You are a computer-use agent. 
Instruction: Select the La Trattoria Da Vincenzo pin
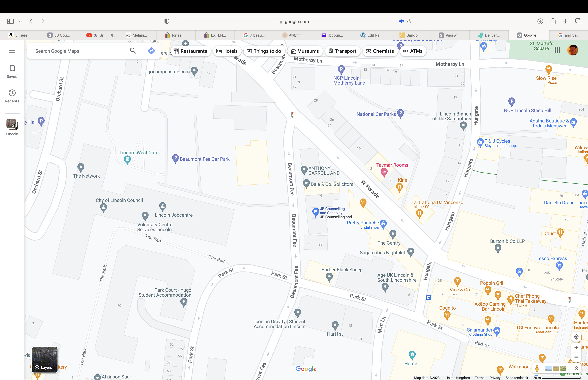pos(419,214)
